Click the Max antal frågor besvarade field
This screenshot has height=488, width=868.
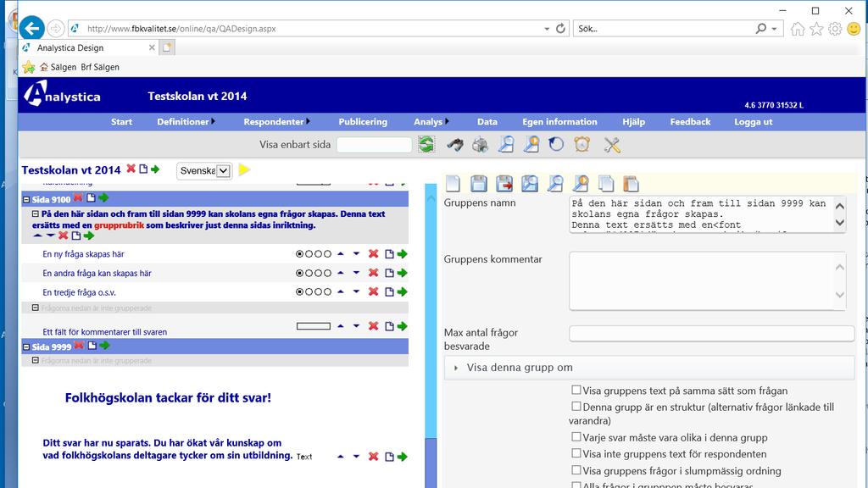[x=711, y=333]
